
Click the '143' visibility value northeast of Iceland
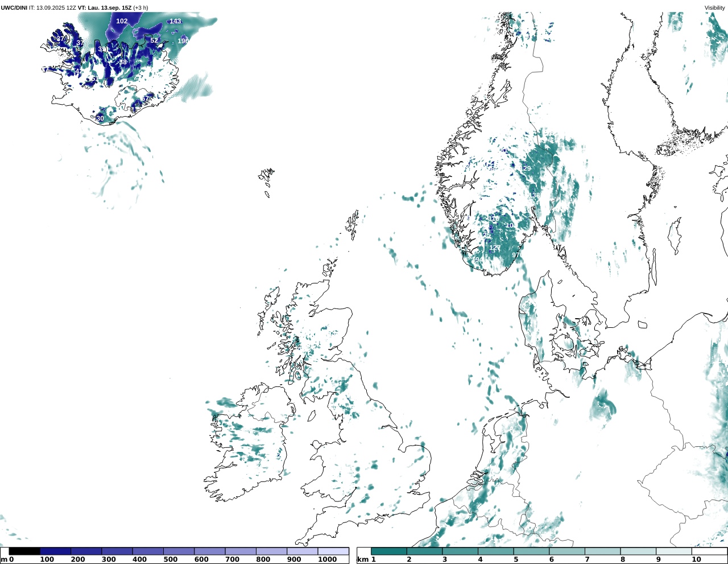point(175,21)
